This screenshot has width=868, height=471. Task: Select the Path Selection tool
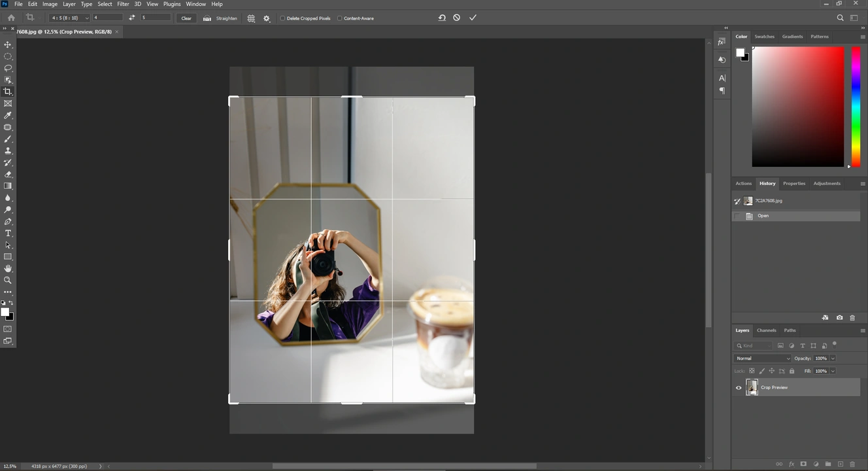tap(8, 245)
